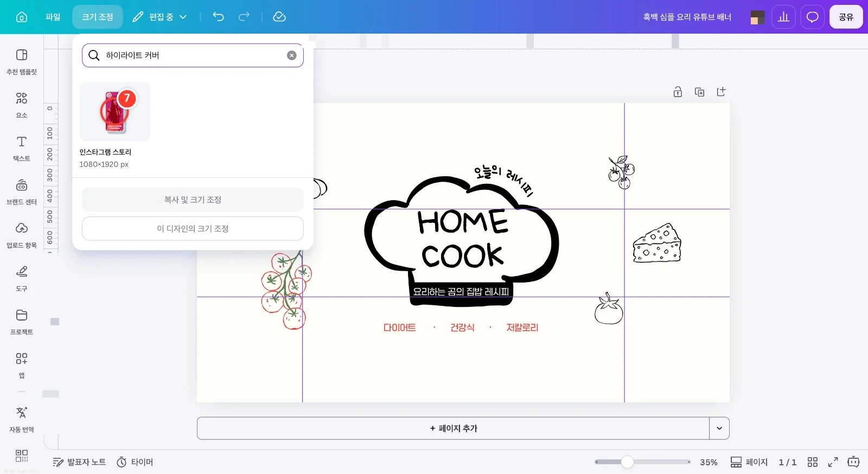Click the 크기 조정 tab
The width and height of the screenshot is (868, 474).
point(98,17)
